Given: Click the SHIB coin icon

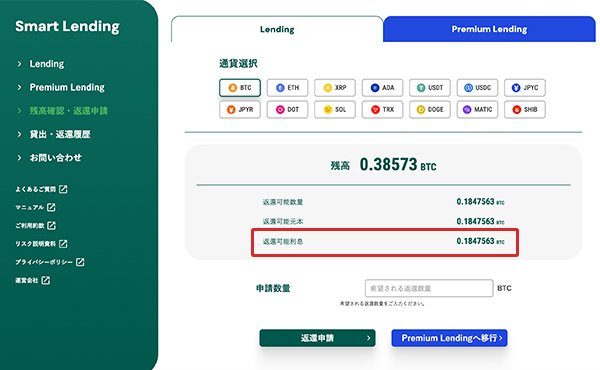Looking at the screenshot, I should click(x=517, y=109).
